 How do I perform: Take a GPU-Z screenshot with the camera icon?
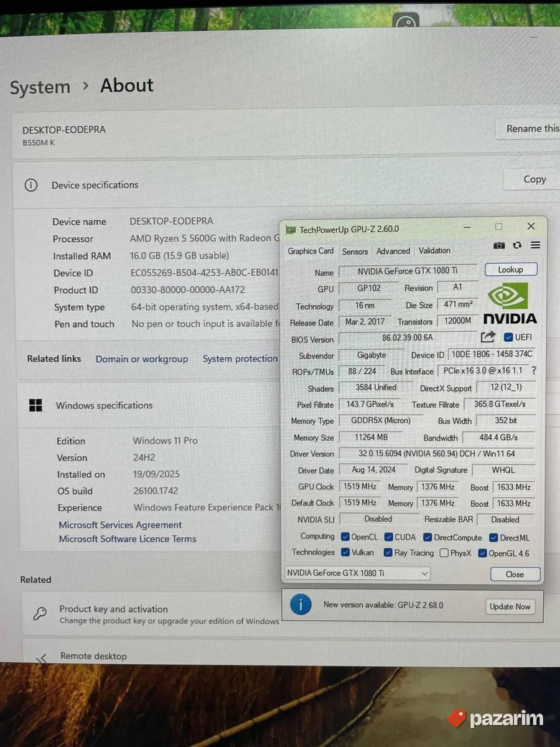499,246
